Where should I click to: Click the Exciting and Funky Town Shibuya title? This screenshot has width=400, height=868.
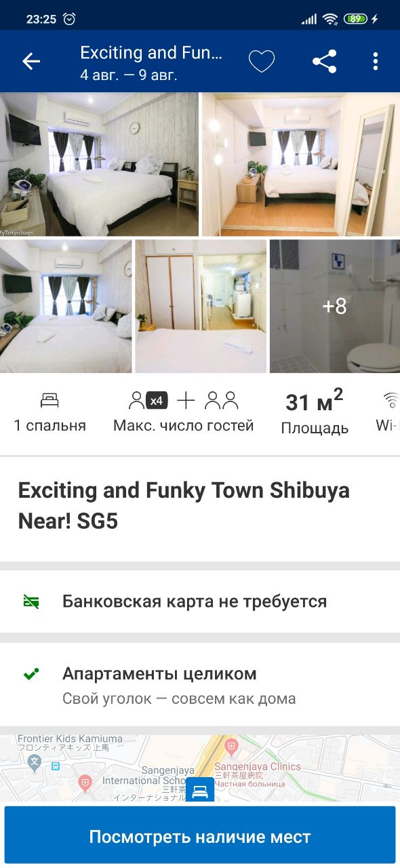184,506
